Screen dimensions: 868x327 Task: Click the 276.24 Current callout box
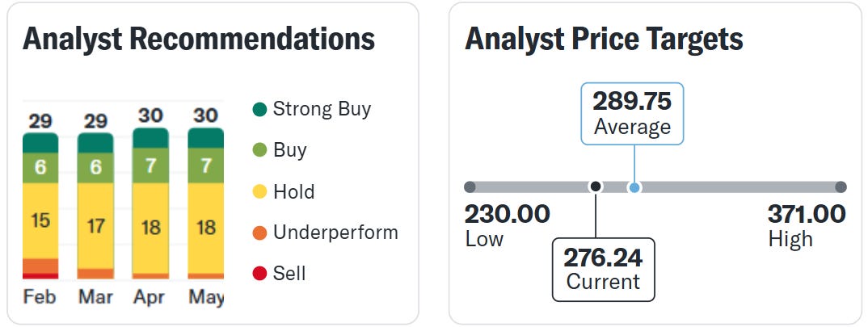click(604, 270)
